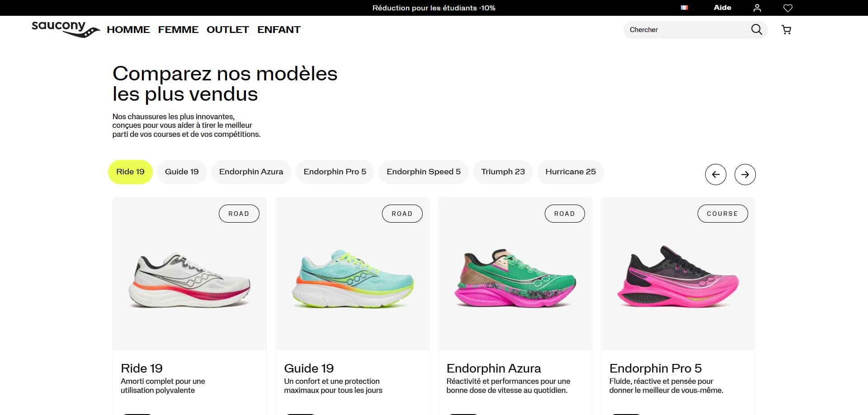Click the next arrow carousel button
The image size is (868, 415).
pyautogui.click(x=745, y=174)
